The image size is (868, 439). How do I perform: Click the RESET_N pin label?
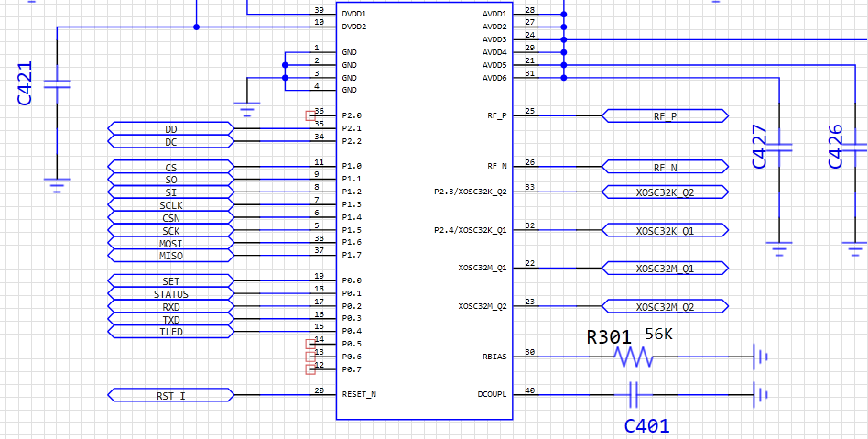point(359,395)
